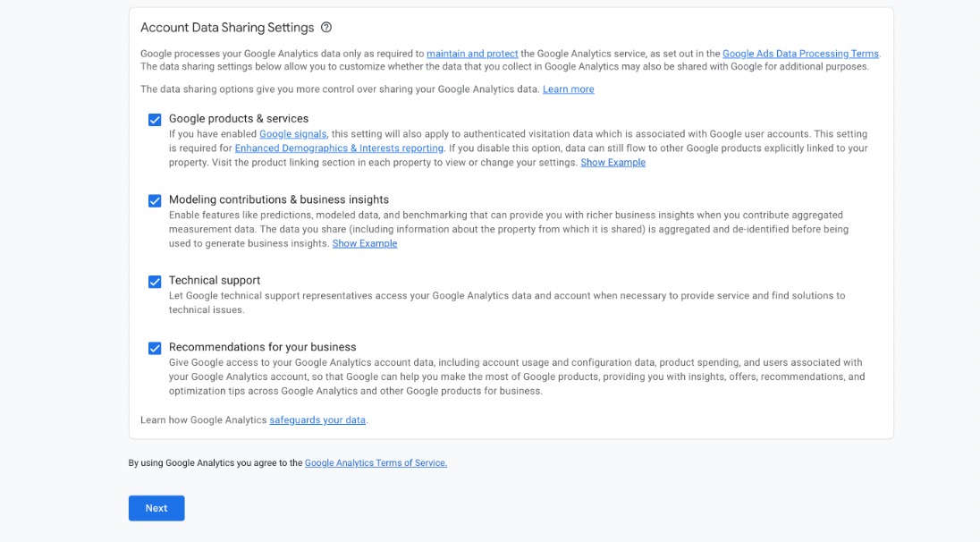
Task: Visit the 'safeguards your data' link
Action: [x=317, y=420]
